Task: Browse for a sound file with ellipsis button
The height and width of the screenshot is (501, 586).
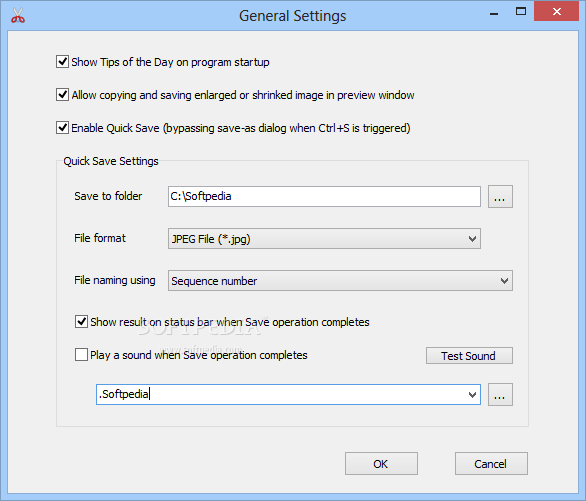Action: 500,395
